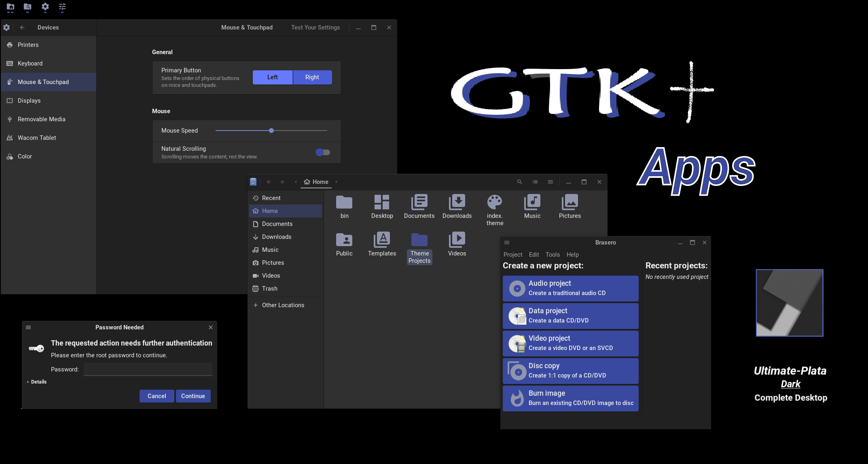Click the Password input field

[x=148, y=369]
